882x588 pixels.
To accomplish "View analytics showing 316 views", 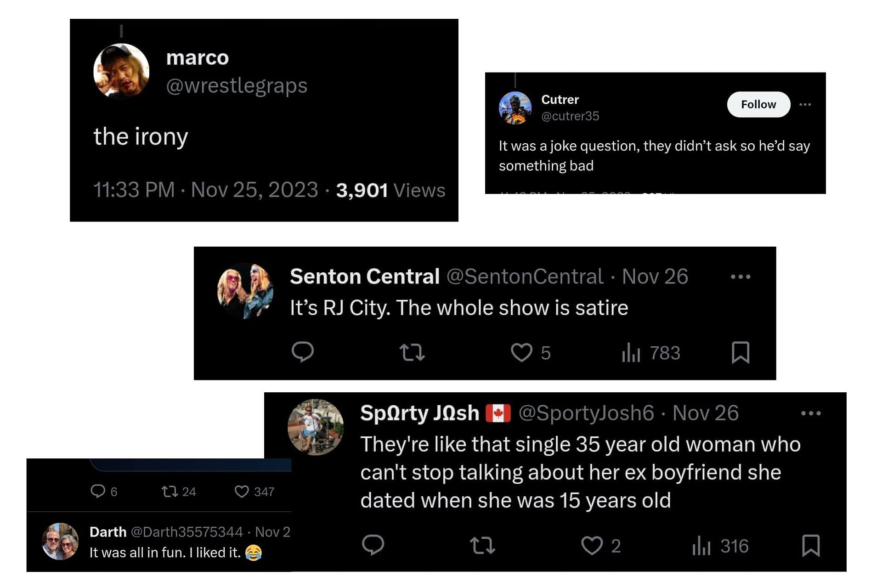I will tap(701, 546).
